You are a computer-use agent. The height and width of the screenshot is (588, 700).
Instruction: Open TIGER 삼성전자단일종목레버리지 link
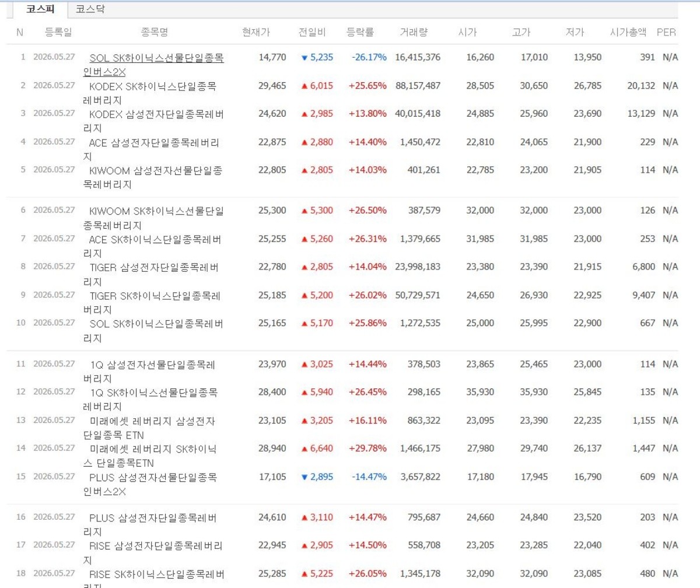150,274
